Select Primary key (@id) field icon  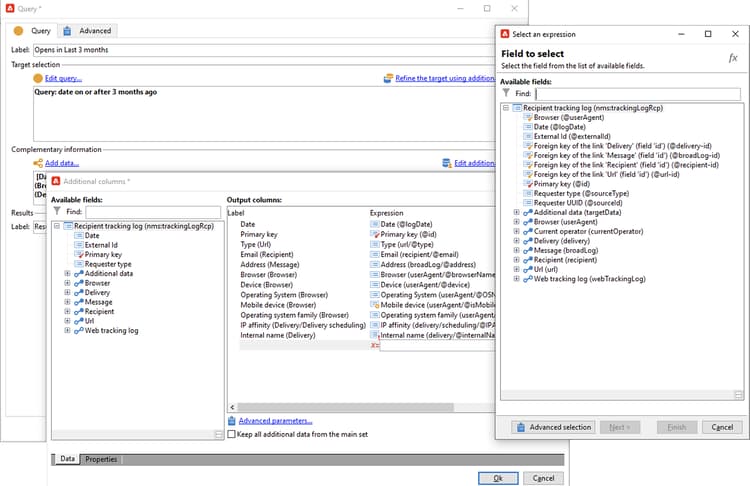click(x=528, y=184)
